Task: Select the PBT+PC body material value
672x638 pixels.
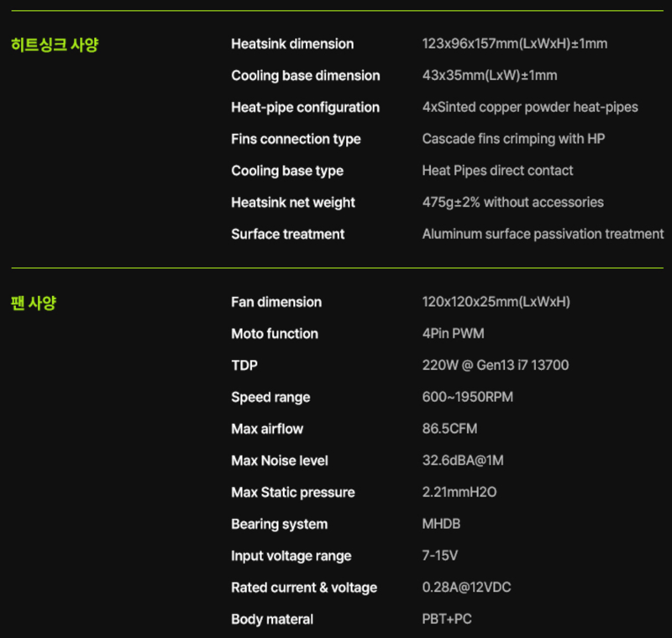Action: coord(447,620)
